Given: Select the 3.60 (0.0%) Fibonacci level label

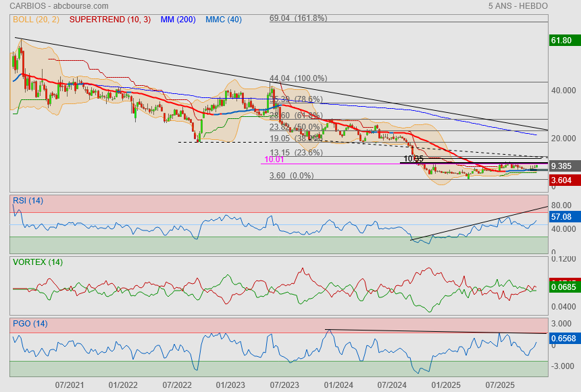Looking at the screenshot, I should tap(292, 176).
